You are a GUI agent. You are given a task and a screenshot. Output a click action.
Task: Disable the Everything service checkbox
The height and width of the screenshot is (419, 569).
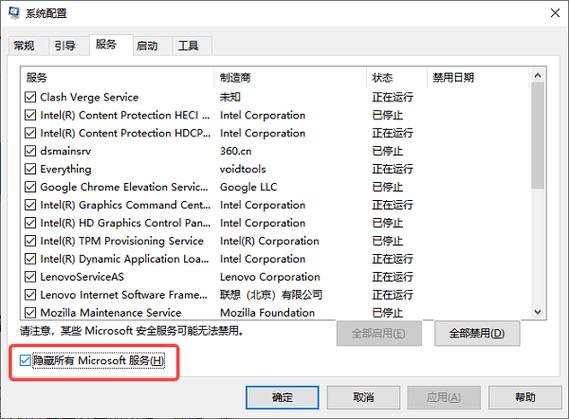(x=30, y=169)
